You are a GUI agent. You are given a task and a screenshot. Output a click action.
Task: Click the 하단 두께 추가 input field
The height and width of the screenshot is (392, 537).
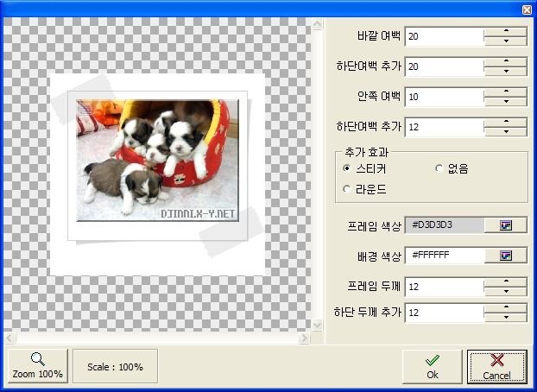pyautogui.click(x=445, y=313)
